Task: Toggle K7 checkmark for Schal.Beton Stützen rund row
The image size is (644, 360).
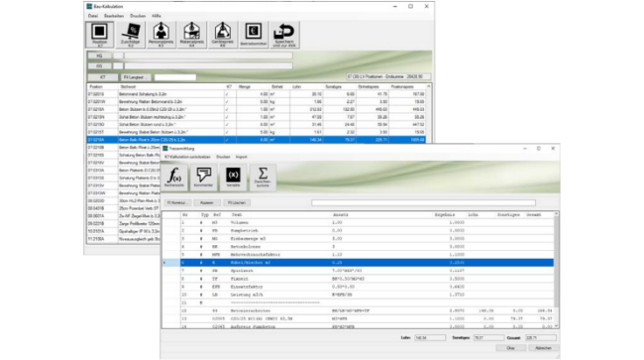Action: pyautogui.click(x=227, y=125)
